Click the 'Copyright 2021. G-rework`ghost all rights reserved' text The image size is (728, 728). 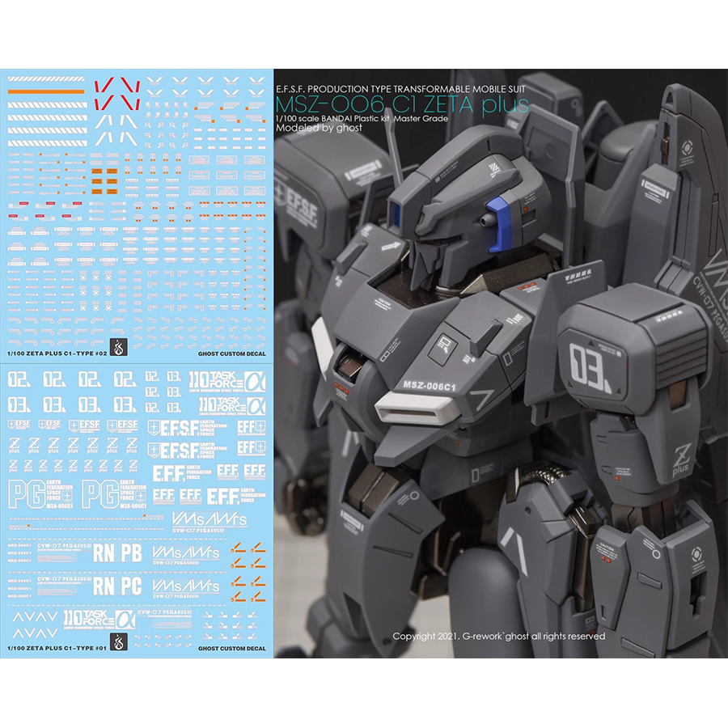click(x=498, y=636)
